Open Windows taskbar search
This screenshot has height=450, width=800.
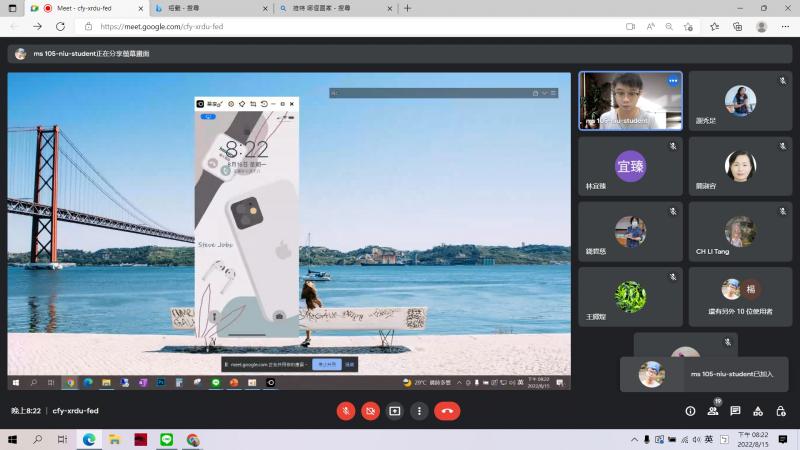coord(37,439)
